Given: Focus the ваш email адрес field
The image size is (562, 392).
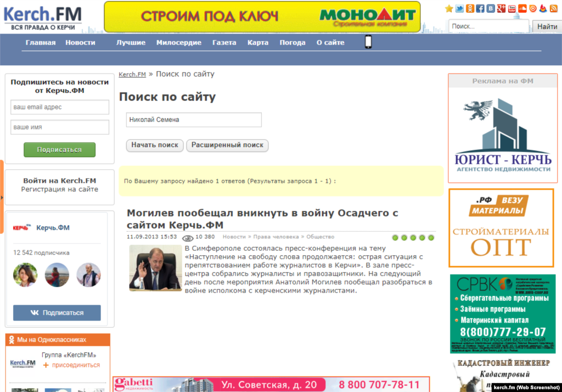Looking at the screenshot, I should coord(60,107).
